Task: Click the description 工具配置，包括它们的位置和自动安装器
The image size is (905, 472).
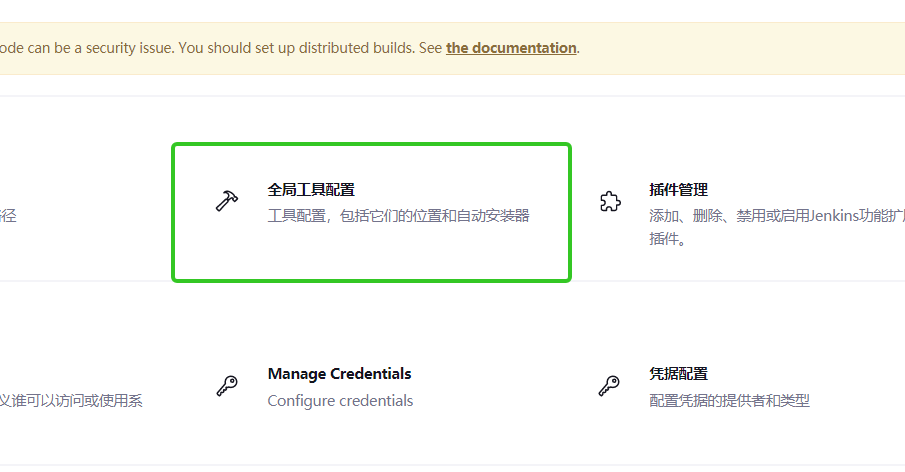Action: click(x=398, y=216)
